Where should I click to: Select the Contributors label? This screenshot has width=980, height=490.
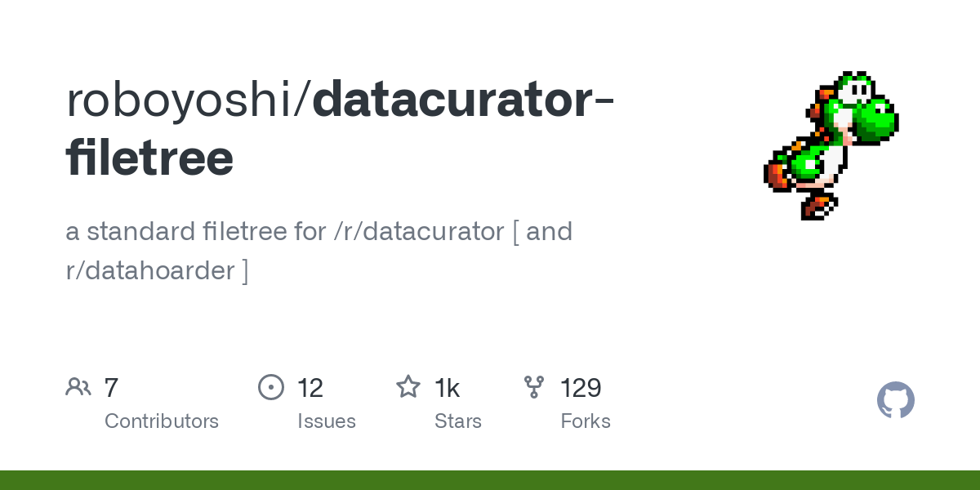click(162, 421)
